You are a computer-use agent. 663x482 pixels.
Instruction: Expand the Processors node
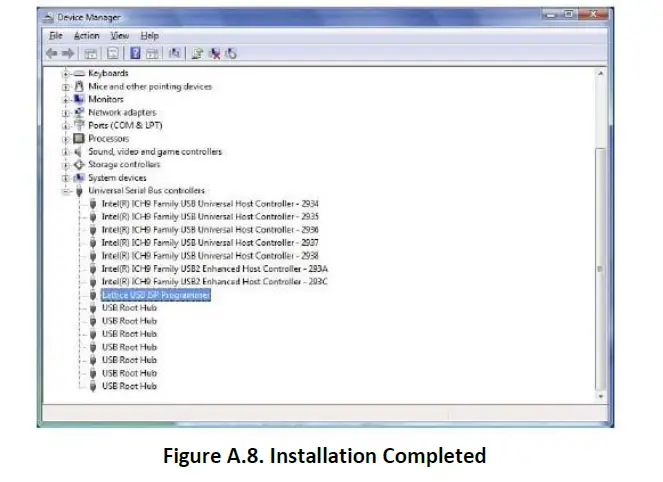(x=65, y=139)
